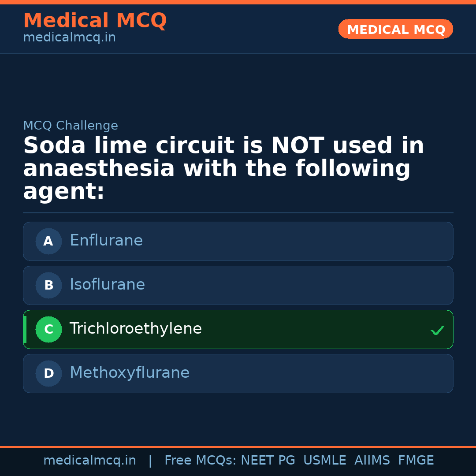The height and width of the screenshot is (476, 476).
Task: Pick the Trichloroethylene answer text
Action: [136, 329]
